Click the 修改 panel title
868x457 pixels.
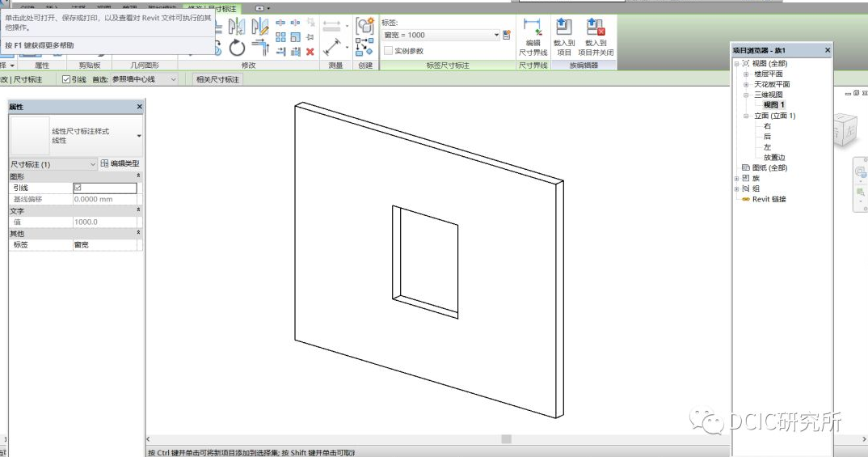point(248,65)
